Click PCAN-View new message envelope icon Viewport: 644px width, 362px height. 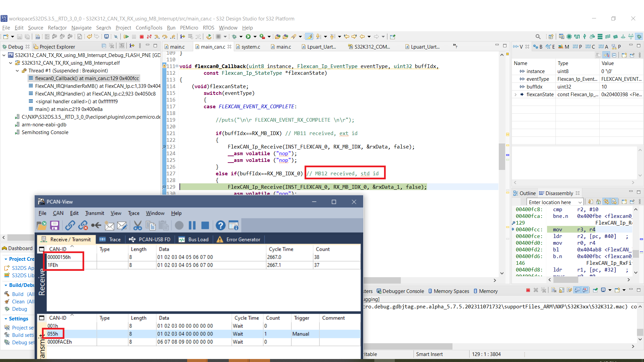tap(109, 226)
